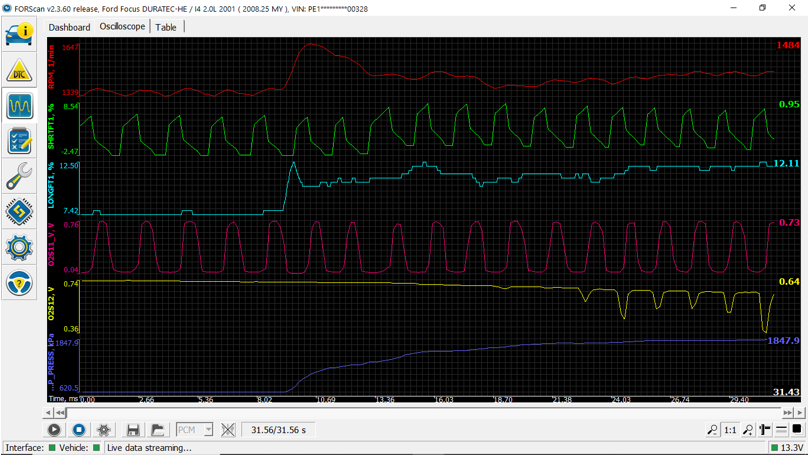The image size is (808, 455).
Task: Open the chip configuration and programming section
Action: point(19,212)
